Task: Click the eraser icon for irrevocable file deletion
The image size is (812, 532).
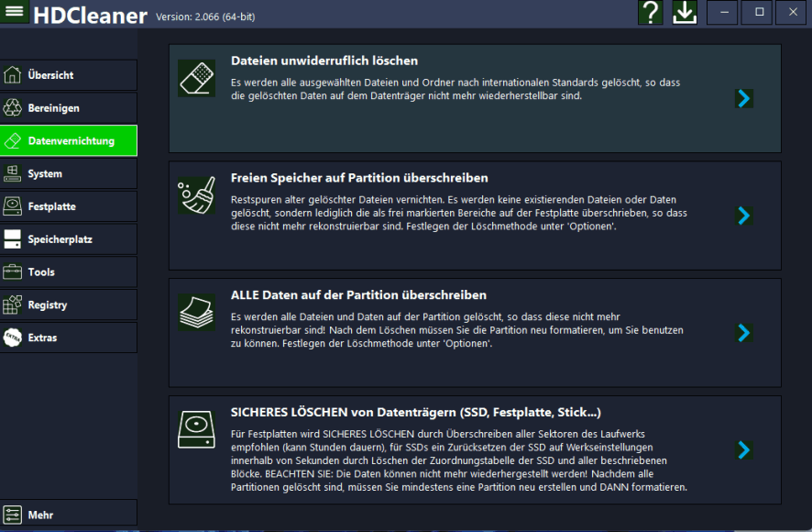Action: coord(196,79)
